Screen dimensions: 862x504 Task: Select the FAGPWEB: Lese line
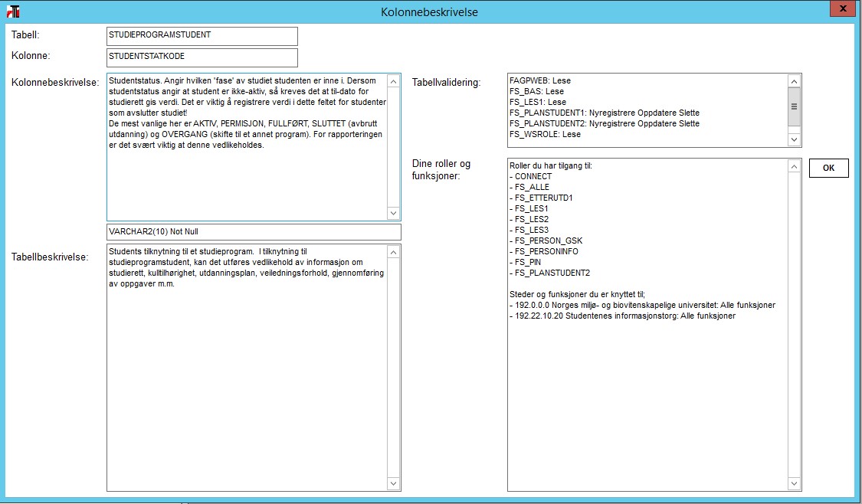pyautogui.click(x=540, y=80)
